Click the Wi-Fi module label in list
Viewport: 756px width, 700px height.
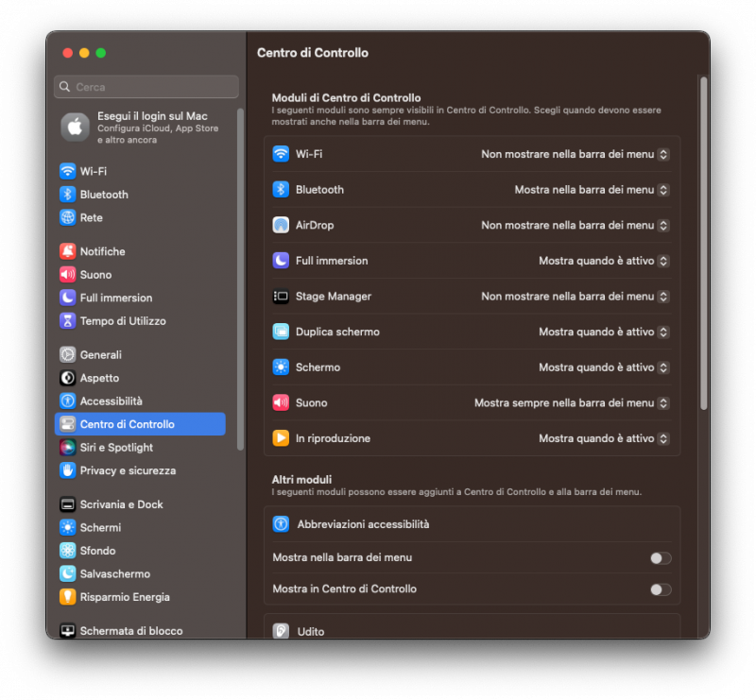click(x=309, y=154)
